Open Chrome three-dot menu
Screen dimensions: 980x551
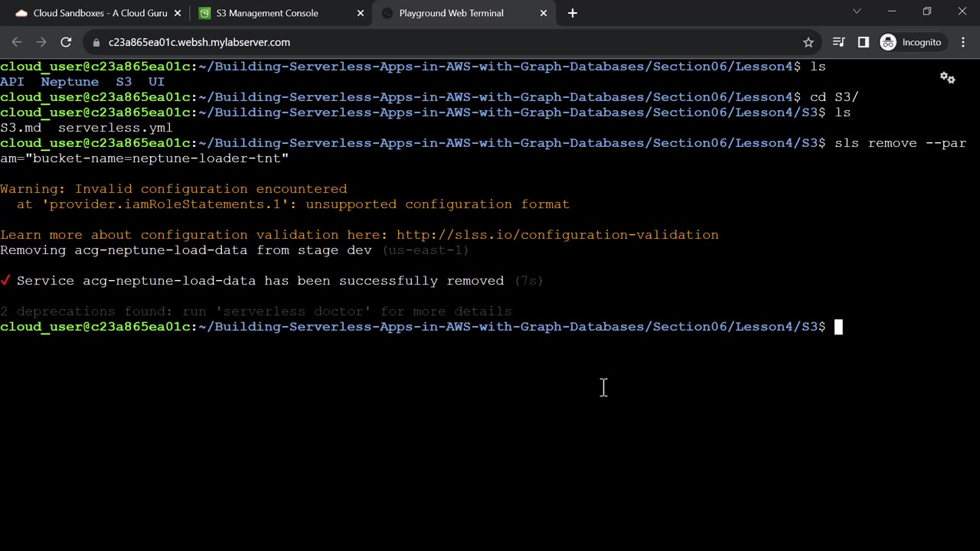coord(963,42)
